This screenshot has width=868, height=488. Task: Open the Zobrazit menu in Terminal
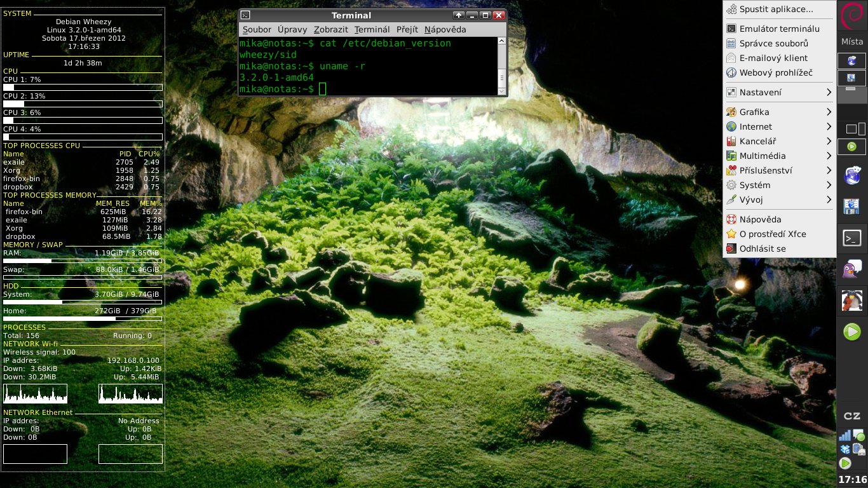click(330, 29)
